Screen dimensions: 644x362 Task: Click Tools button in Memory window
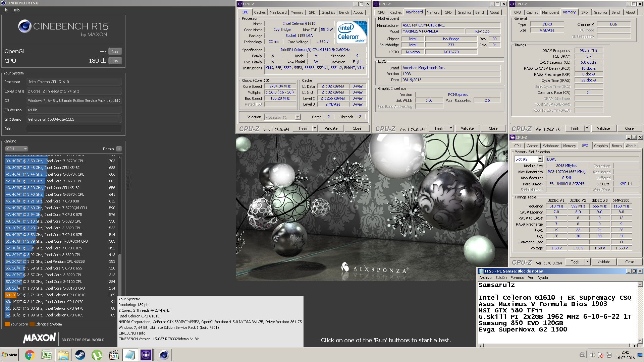(x=575, y=128)
